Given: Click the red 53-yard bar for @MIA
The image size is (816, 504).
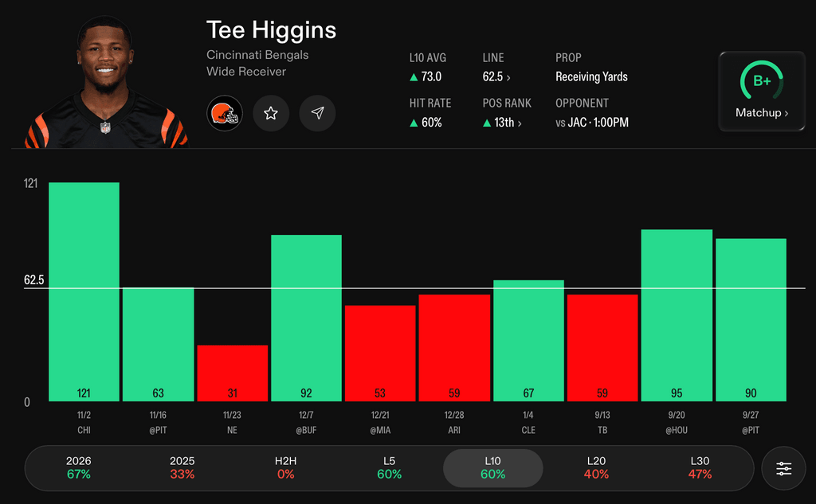Looking at the screenshot, I should (x=380, y=354).
